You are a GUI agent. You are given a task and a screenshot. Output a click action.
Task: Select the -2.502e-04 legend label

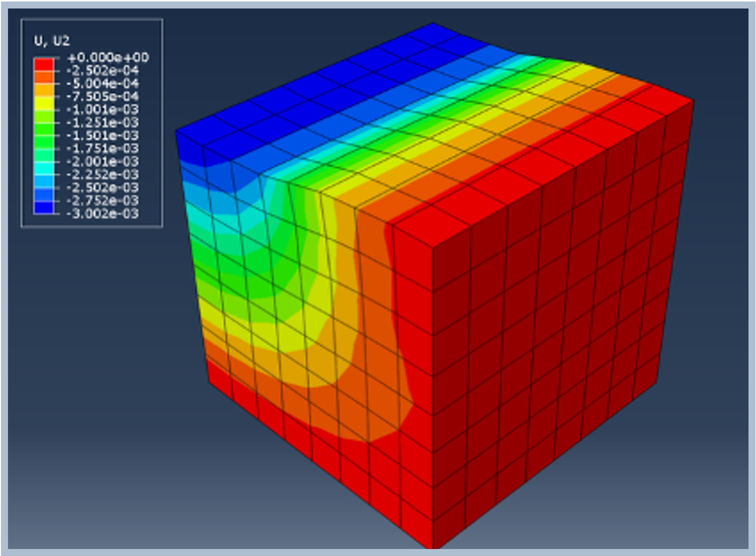[102, 70]
